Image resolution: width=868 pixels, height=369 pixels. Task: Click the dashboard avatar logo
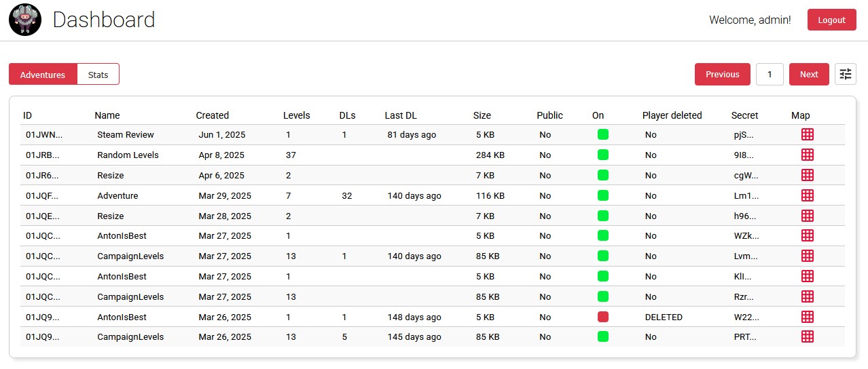[25, 20]
